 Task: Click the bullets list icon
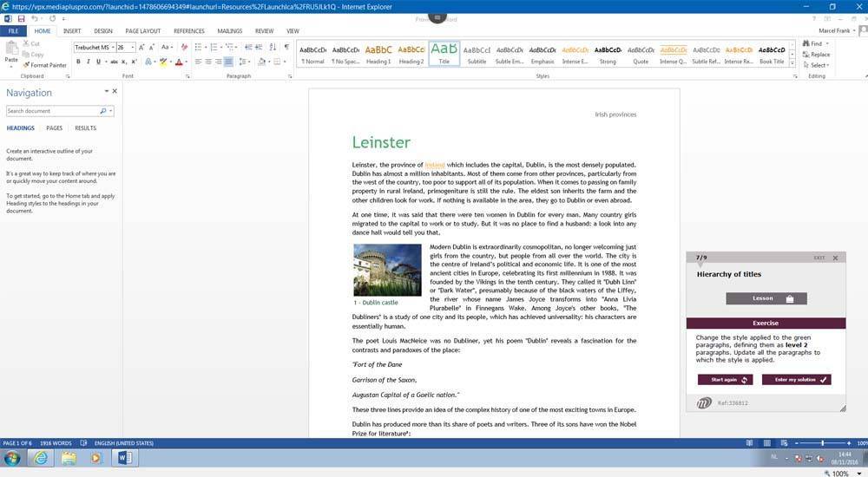197,47
